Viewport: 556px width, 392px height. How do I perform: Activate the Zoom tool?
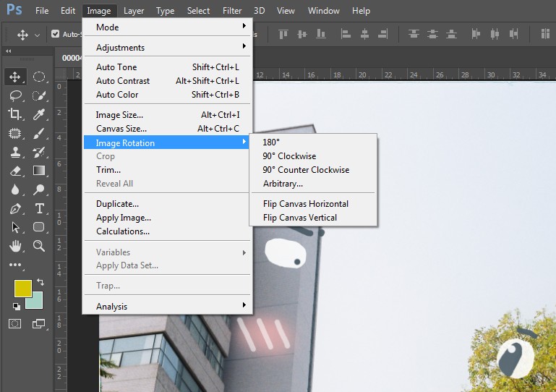coord(38,245)
